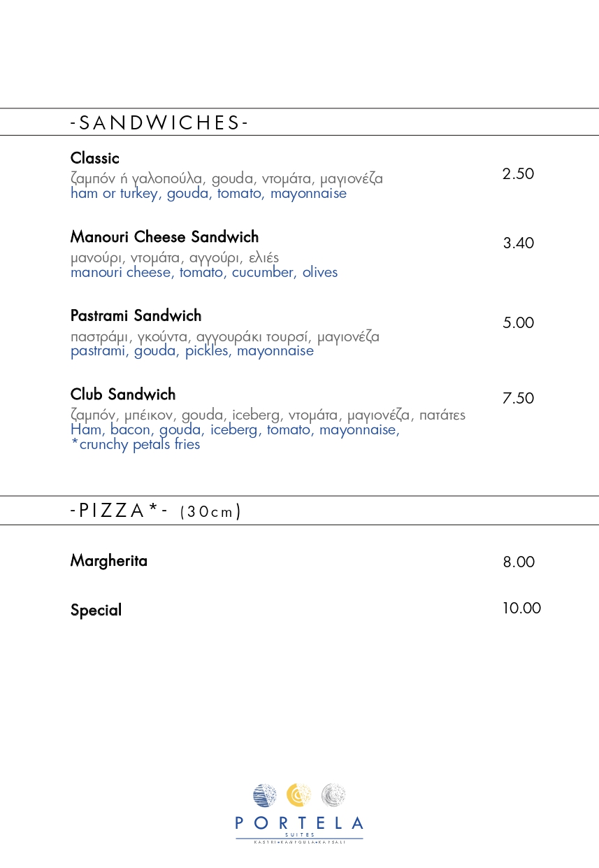Select the PIZZA section heading
Screen dimensions: 599x868
(x=155, y=511)
